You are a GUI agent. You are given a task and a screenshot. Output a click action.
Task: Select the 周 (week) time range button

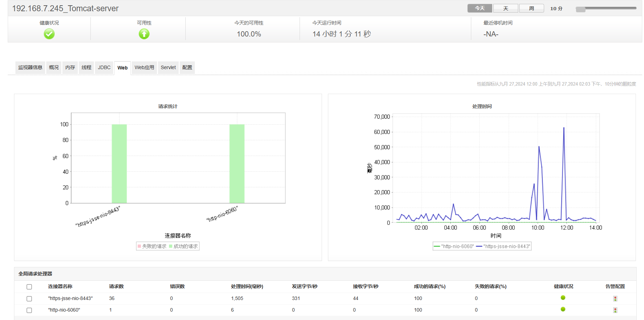click(x=531, y=8)
